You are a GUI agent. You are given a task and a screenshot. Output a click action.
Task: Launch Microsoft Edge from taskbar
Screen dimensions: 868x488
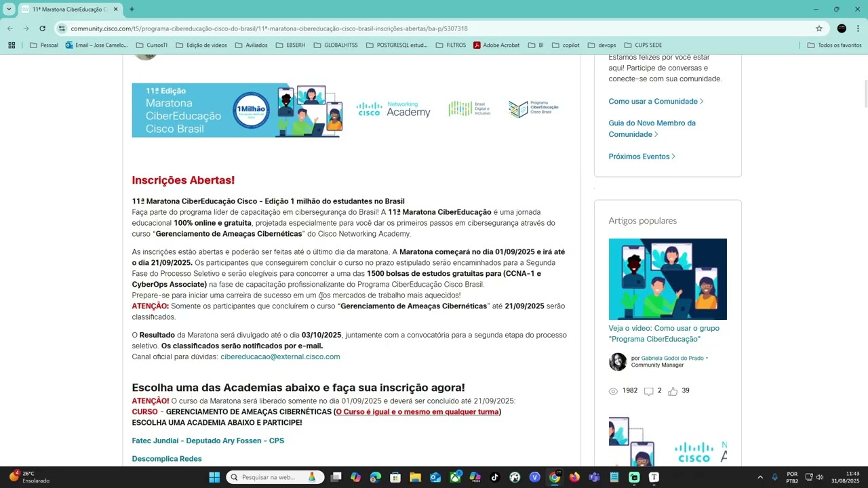376,477
